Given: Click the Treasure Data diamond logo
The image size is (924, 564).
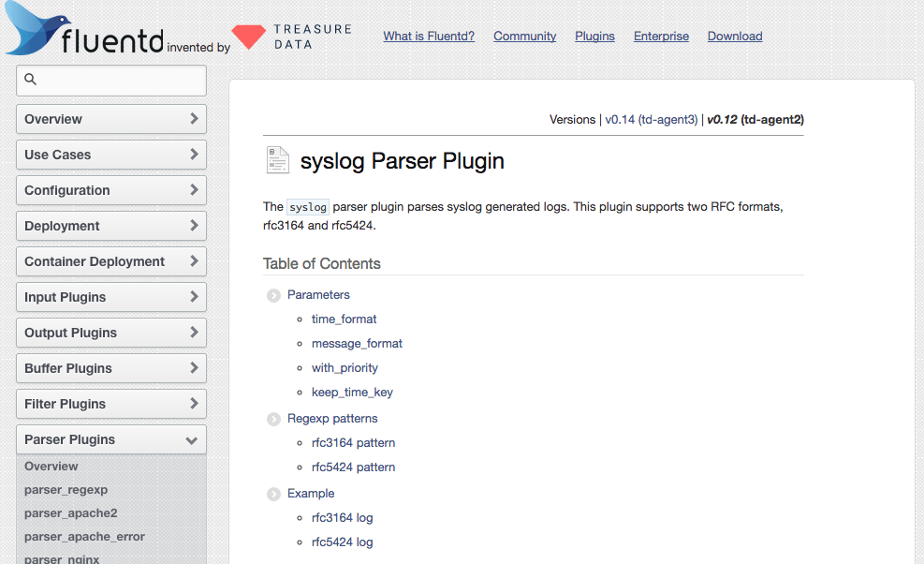Looking at the screenshot, I should pyautogui.click(x=249, y=37).
